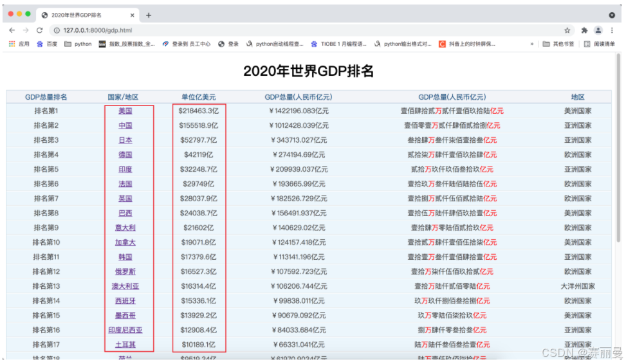Open the tab search arrow at top right
Image resolution: width=626 pixels, height=364 pixels.
(612, 15)
